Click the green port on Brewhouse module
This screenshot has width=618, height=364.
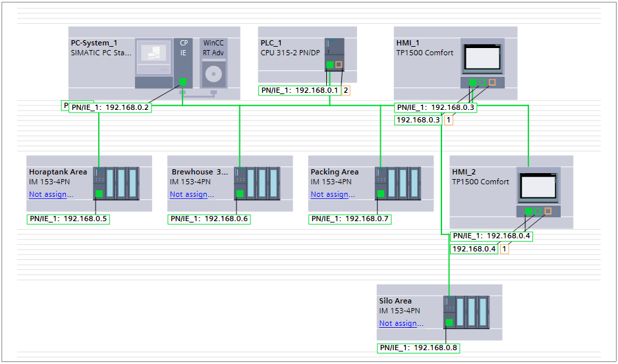pyautogui.click(x=240, y=194)
